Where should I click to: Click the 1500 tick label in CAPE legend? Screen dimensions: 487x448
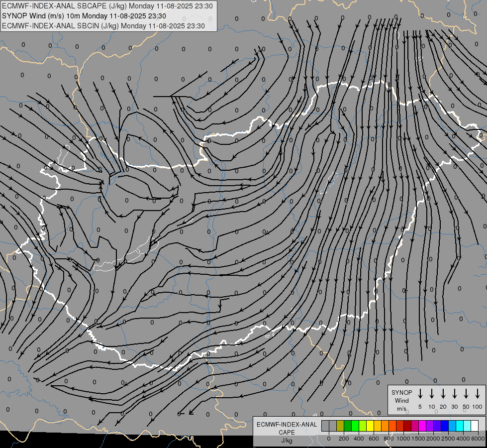coord(418,439)
